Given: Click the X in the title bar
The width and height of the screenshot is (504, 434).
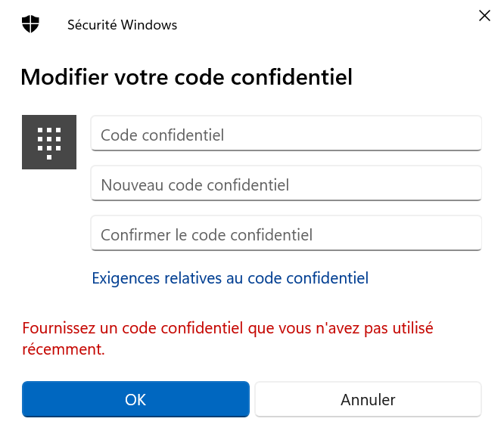Looking at the screenshot, I should [484, 16].
